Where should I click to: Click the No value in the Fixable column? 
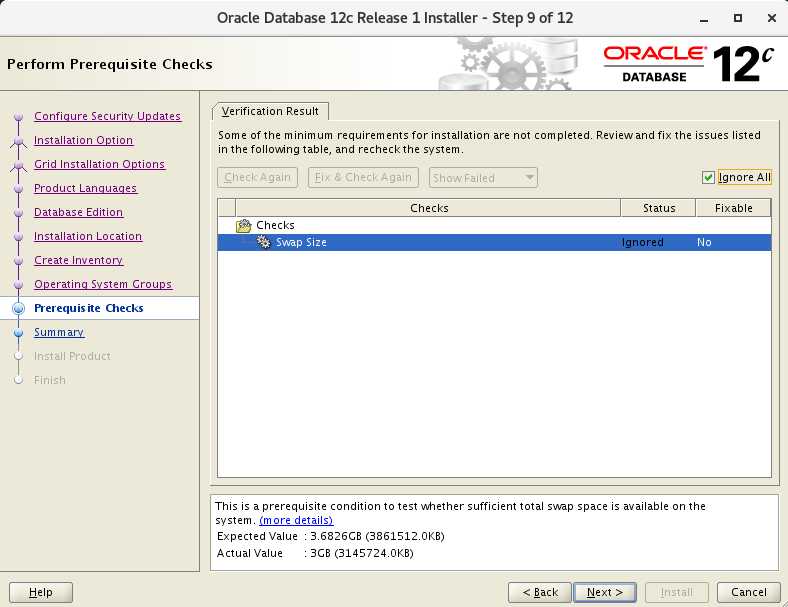point(704,243)
